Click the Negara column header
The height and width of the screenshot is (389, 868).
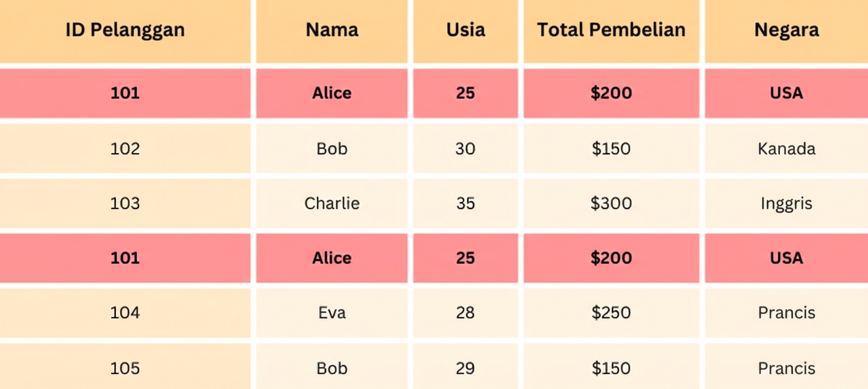point(786,30)
